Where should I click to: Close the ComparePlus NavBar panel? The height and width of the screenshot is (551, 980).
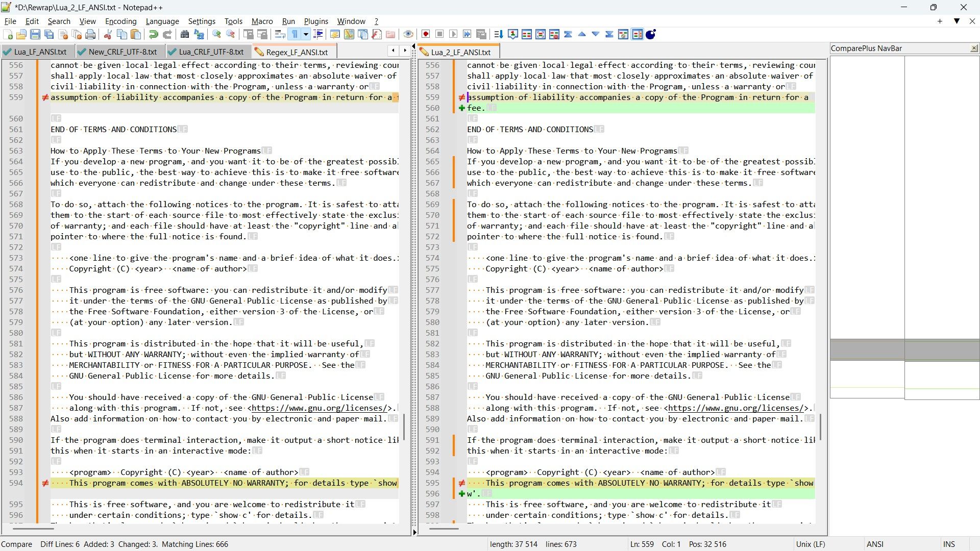974,48
